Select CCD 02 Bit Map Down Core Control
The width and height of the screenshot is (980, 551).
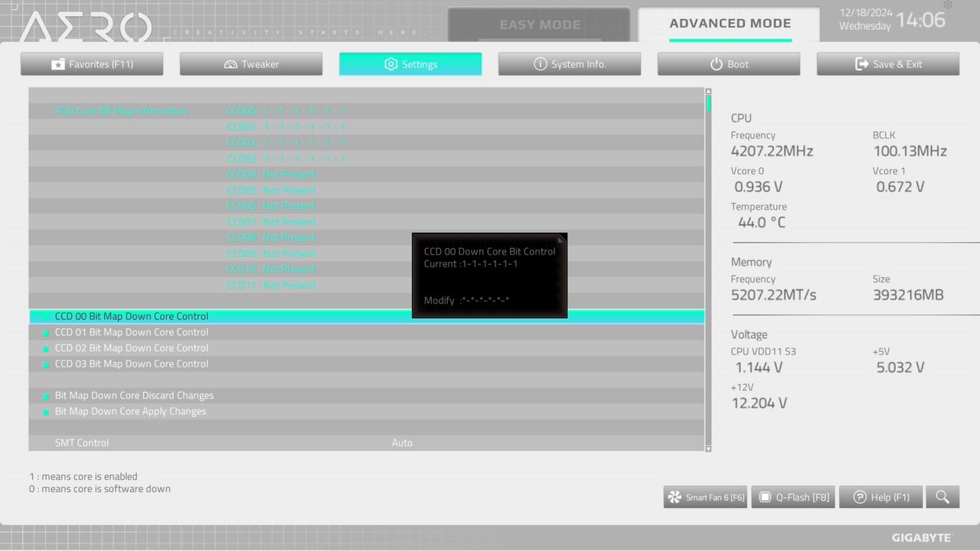[x=367, y=348]
